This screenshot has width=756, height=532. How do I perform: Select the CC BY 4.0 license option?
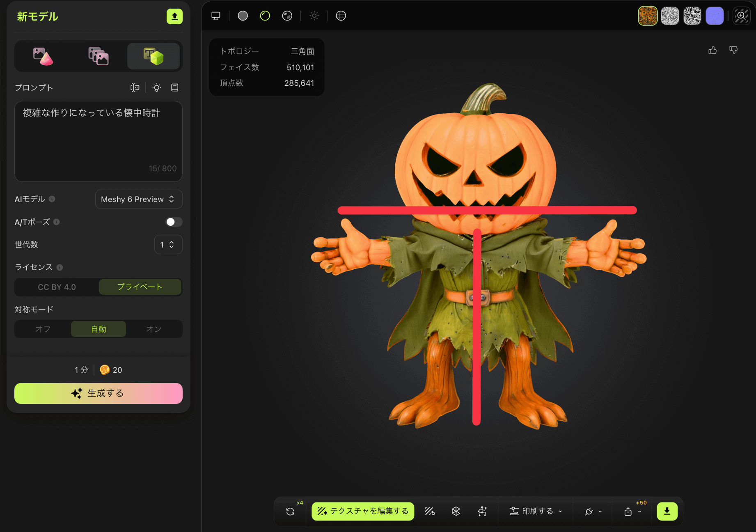[57, 287]
